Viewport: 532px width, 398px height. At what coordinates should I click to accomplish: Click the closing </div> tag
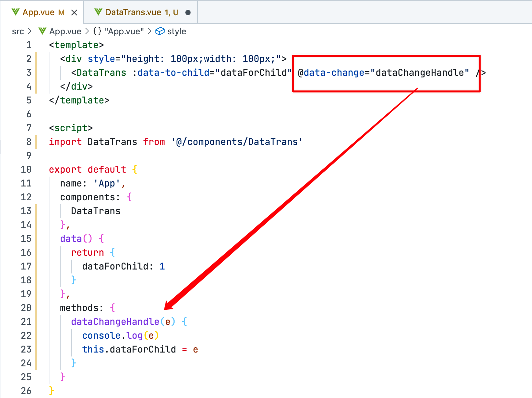[76, 86]
